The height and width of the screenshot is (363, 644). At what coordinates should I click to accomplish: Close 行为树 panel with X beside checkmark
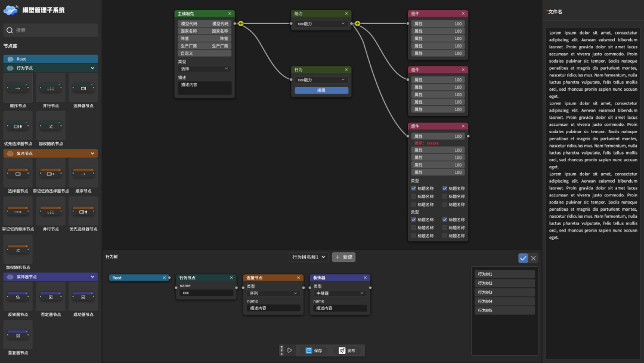tap(534, 258)
